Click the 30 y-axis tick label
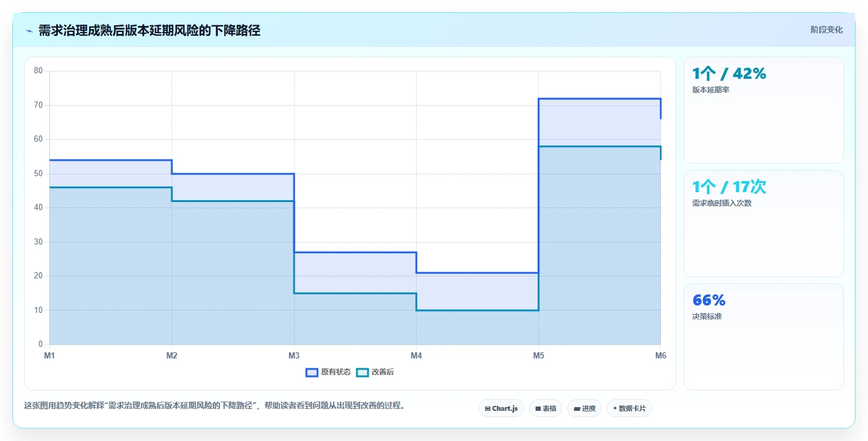The width and height of the screenshot is (868, 441). (x=38, y=242)
